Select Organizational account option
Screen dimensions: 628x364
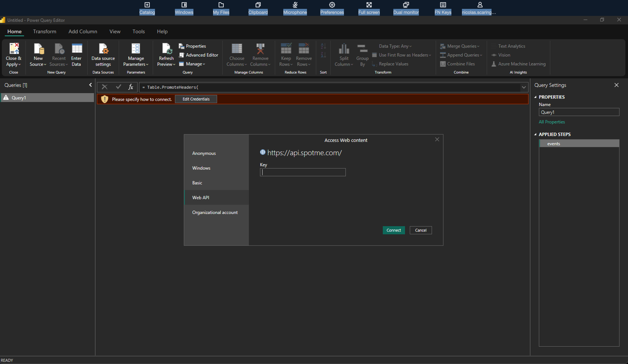coord(216,212)
